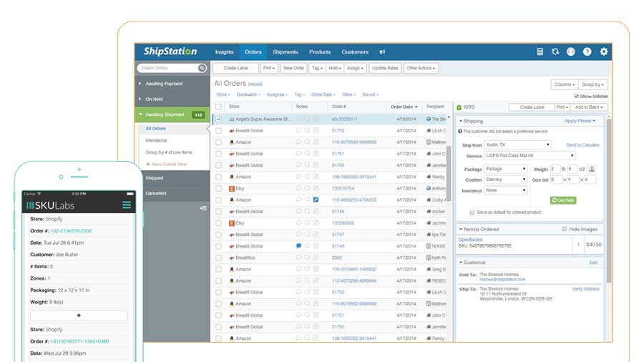This screenshot has width=644, height=362.
Task: Click the orders table vertical scrollbar
Action: (x=449, y=173)
